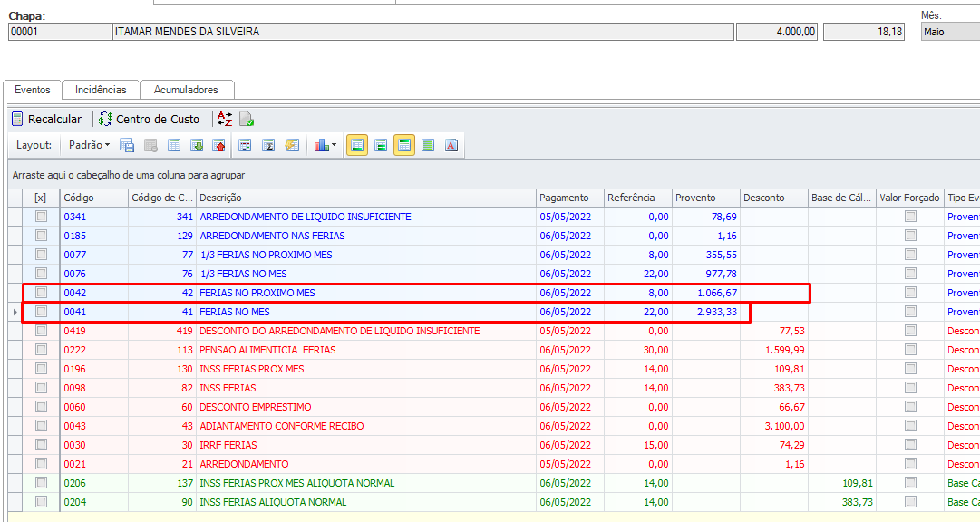Screen dimensions: 980x522
Task: Click the grid font 'A' icon
Action: pyautogui.click(x=451, y=145)
